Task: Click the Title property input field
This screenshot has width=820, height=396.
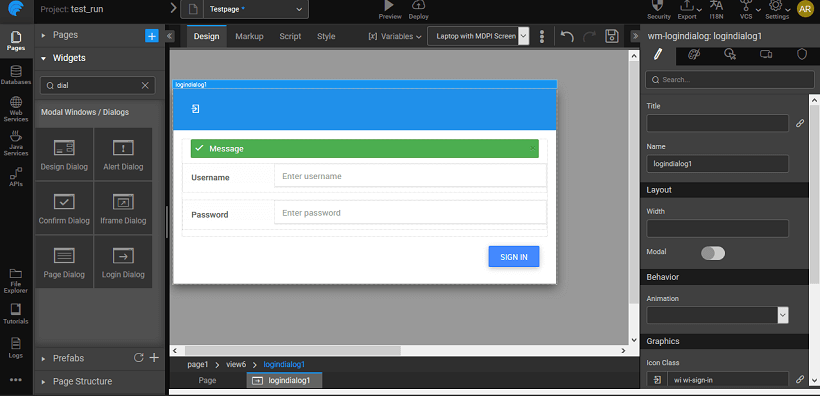Action: pyautogui.click(x=718, y=123)
